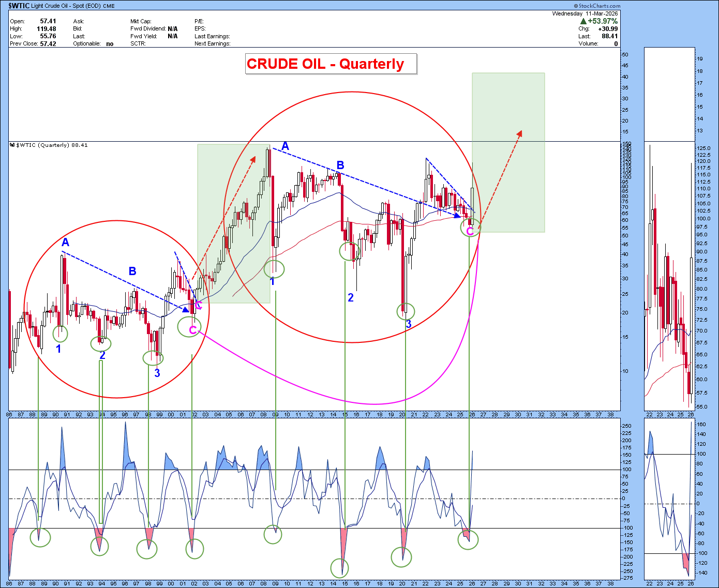Click the Wednesday 11-Mar-2026 date label

[585, 13]
